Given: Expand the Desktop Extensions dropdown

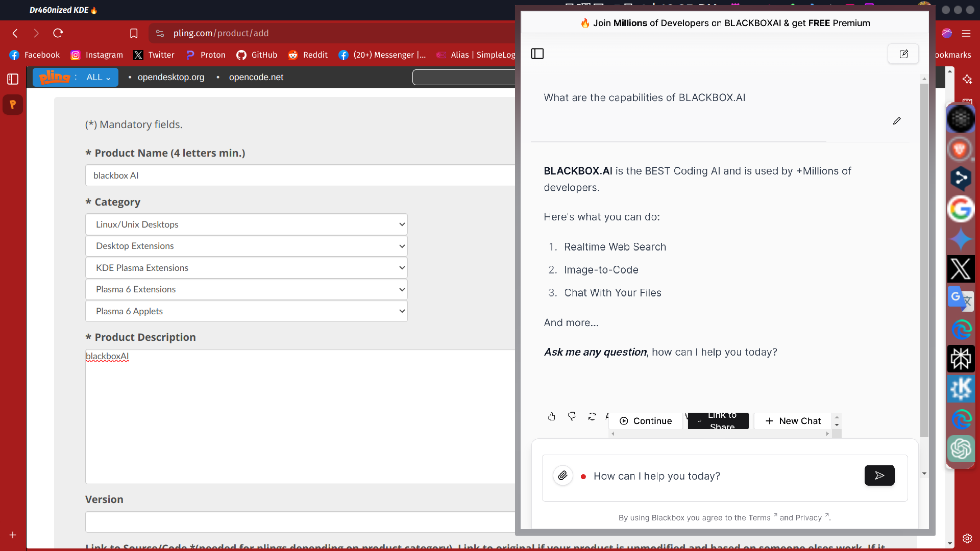Looking at the screenshot, I should pos(247,246).
